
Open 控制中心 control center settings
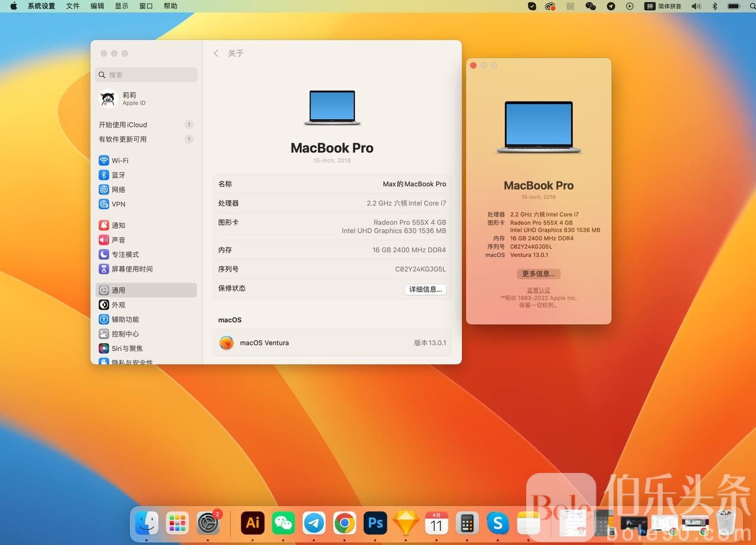125,334
